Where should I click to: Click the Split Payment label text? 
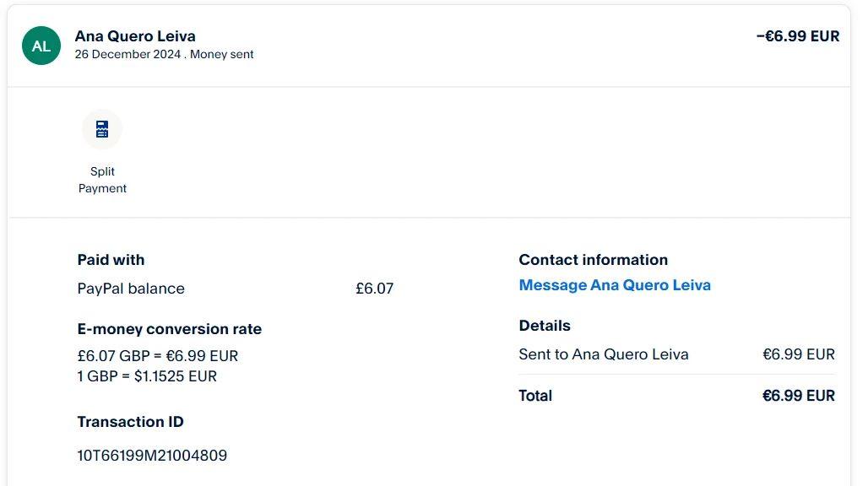coord(102,180)
